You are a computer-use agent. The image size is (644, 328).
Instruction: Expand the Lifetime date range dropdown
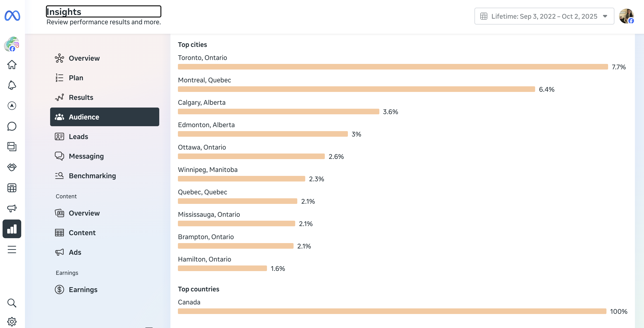point(544,16)
